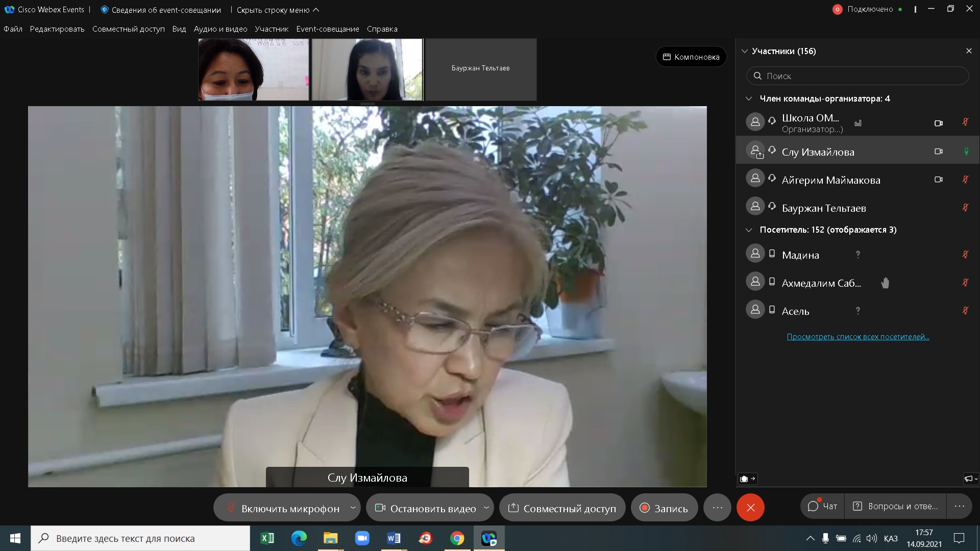Click raised hand icon next to Ахмедалим
This screenshot has height=551, width=980.
click(x=885, y=283)
